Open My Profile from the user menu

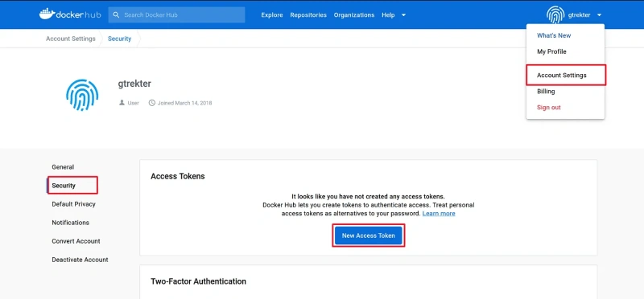(x=551, y=51)
